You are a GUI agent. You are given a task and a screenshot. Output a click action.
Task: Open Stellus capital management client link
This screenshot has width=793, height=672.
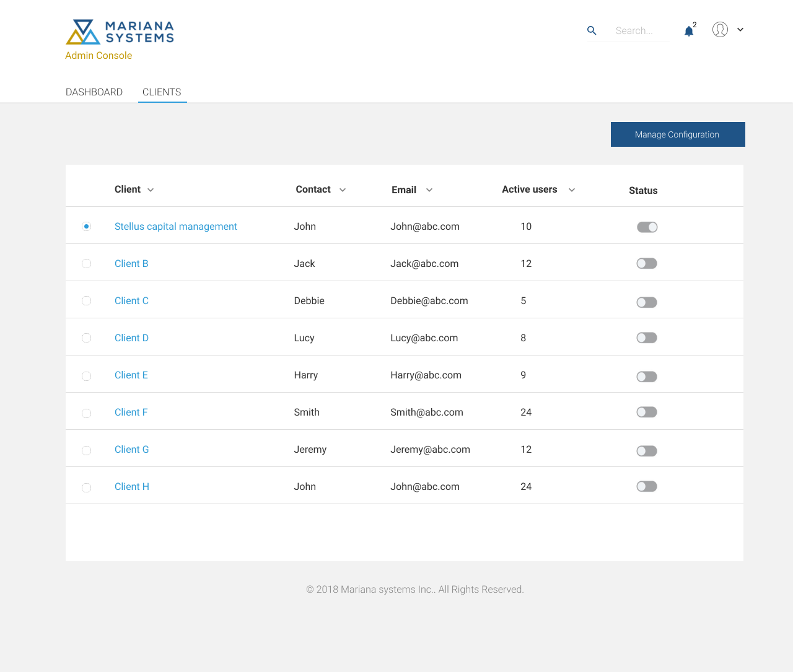176,226
